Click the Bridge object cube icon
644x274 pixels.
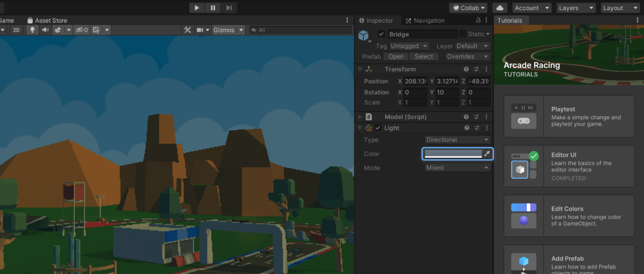point(364,35)
